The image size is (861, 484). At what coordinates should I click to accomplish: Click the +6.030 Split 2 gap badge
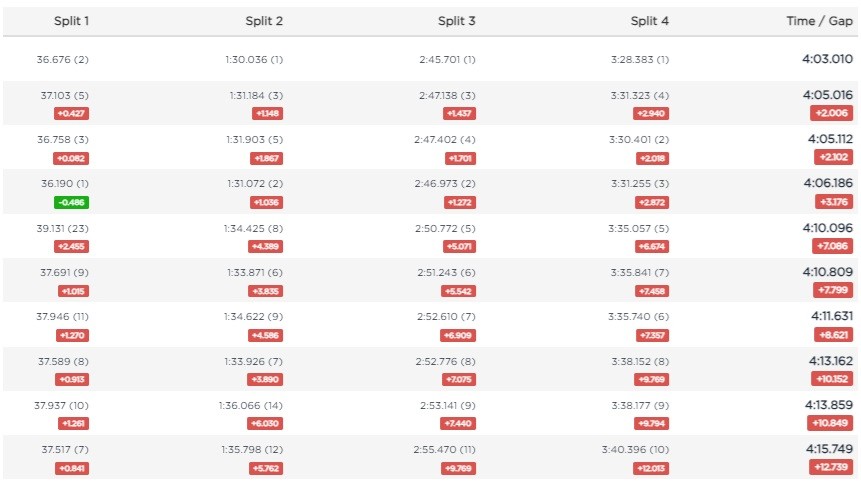coord(265,423)
